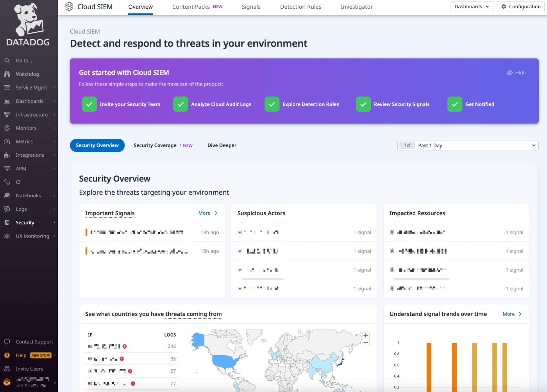This screenshot has height=392, width=547.
Task: Expand Integrations submenu arrow
Action: tap(54, 155)
